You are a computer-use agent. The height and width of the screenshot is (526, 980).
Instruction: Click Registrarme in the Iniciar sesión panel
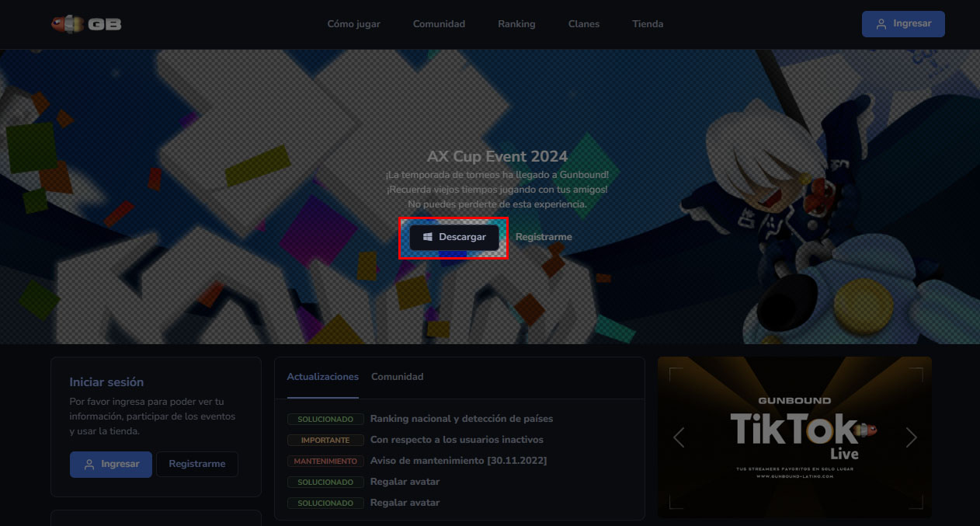click(197, 464)
